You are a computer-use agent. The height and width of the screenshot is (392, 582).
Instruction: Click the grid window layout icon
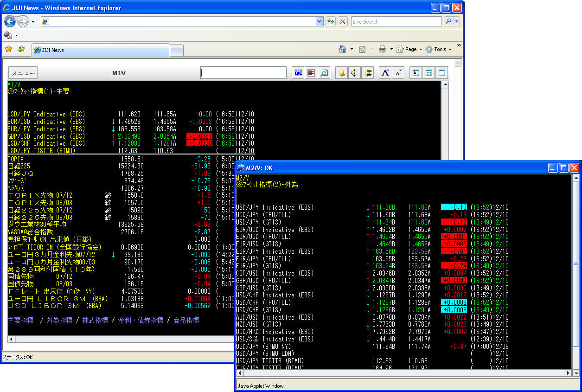coord(429,73)
